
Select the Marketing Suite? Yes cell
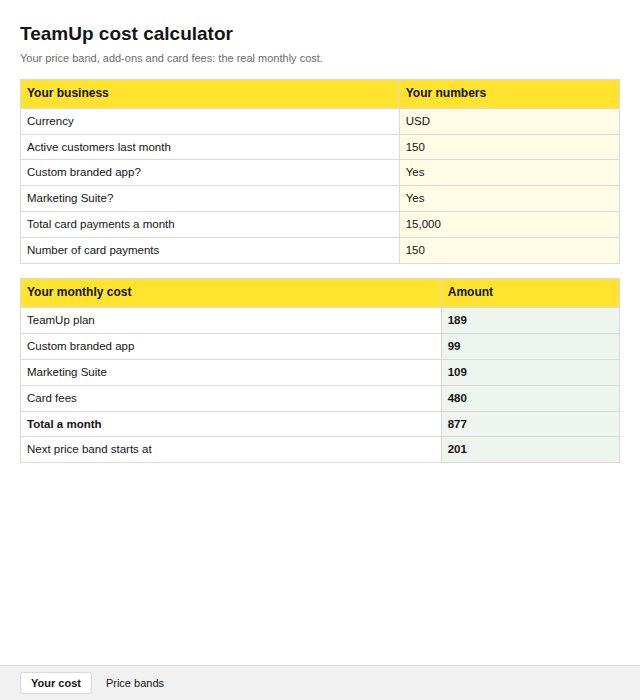click(509, 199)
